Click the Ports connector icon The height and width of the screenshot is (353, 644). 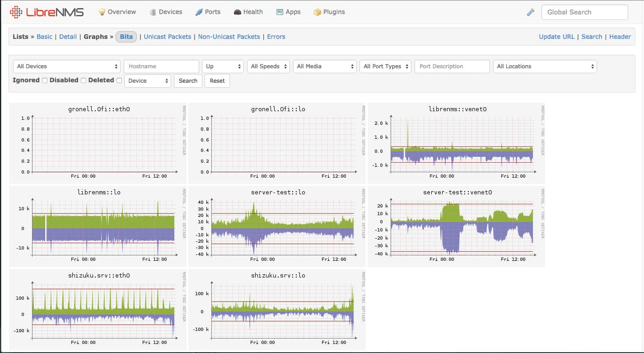pyautogui.click(x=199, y=12)
